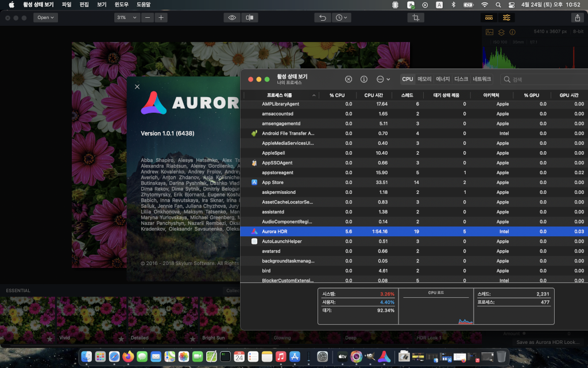
Task: Toggle the adjustment sliders side panel icon
Action: 506,18
